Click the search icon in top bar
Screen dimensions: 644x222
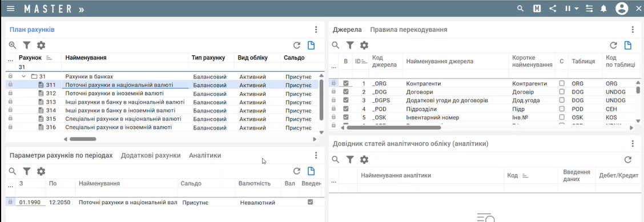[520, 9]
